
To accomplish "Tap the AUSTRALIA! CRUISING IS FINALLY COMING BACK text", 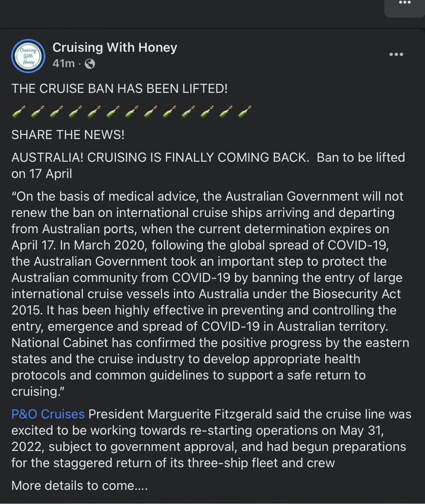I will click(160, 157).
